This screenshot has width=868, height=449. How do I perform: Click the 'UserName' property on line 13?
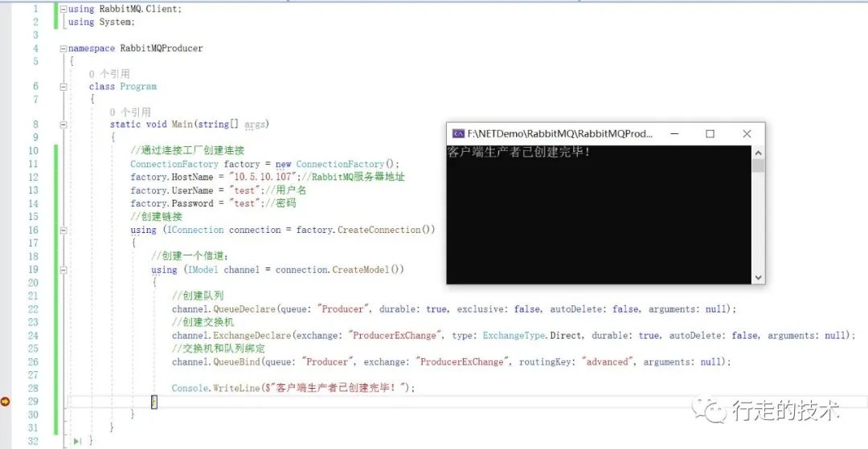[x=192, y=190]
